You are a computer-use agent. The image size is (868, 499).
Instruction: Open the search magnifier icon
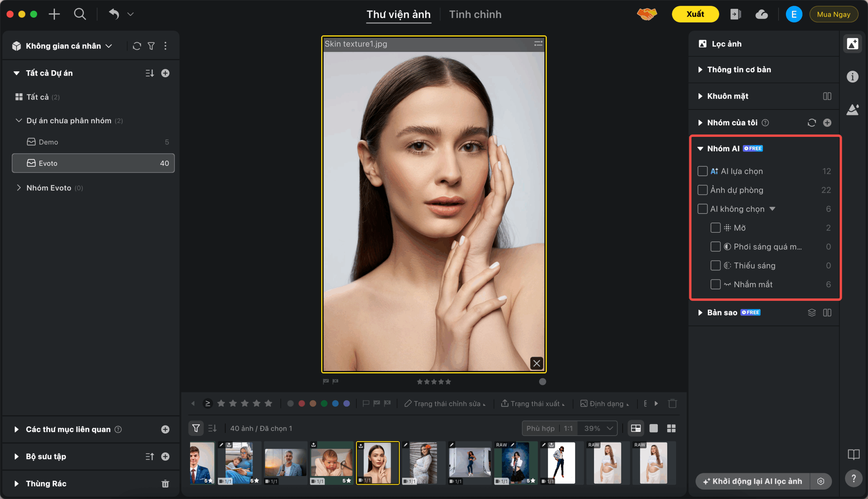(x=80, y=14)
